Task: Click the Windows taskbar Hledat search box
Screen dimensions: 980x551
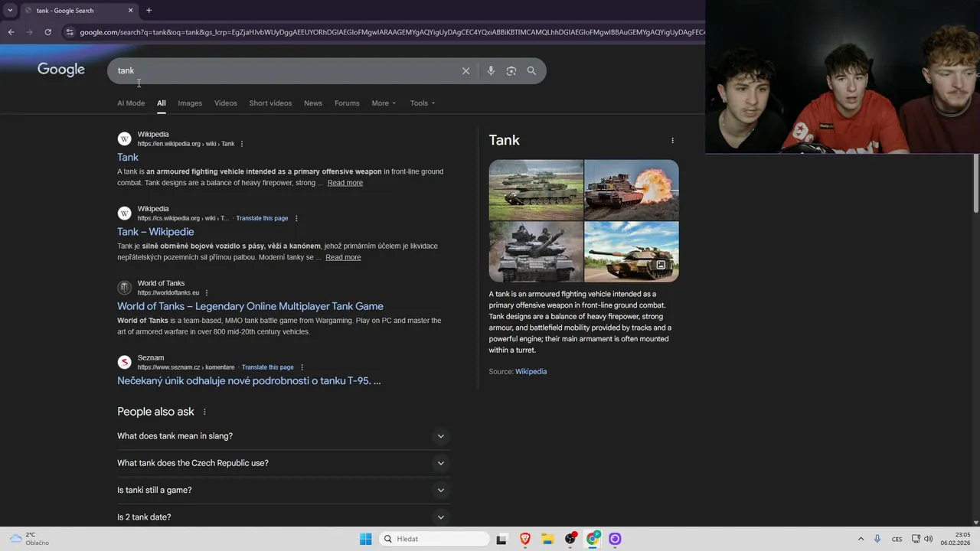Action: coord(436,539)
